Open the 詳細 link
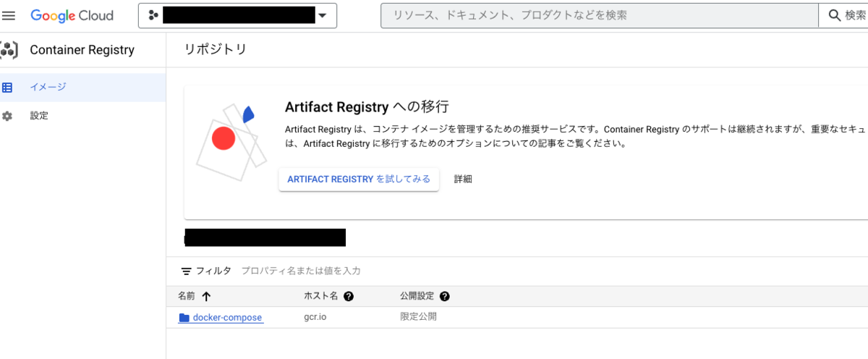 click(x=463, y=179)
